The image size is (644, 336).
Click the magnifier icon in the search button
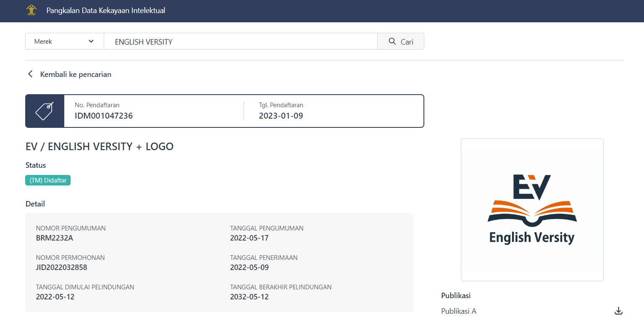(392, 41)
